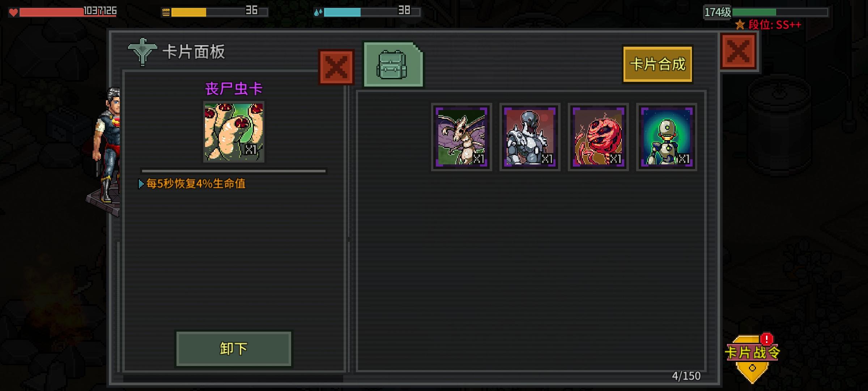Click the 卡片面板 emblem icon
This screenshot has width=868, height=391.
pyautogui.click(x=142, y=52)
